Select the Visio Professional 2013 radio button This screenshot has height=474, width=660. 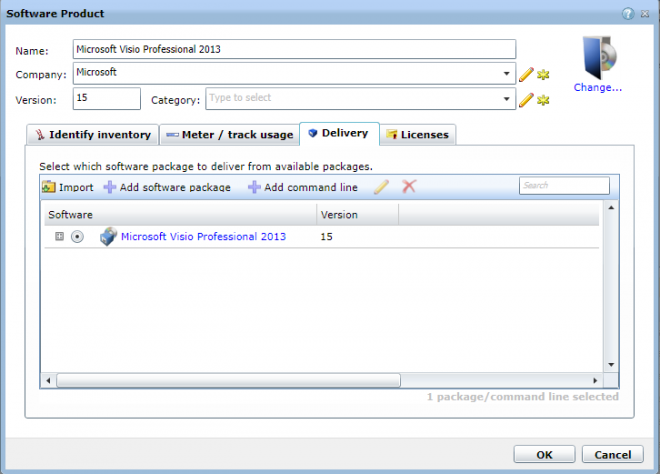[x=77, y=237]
